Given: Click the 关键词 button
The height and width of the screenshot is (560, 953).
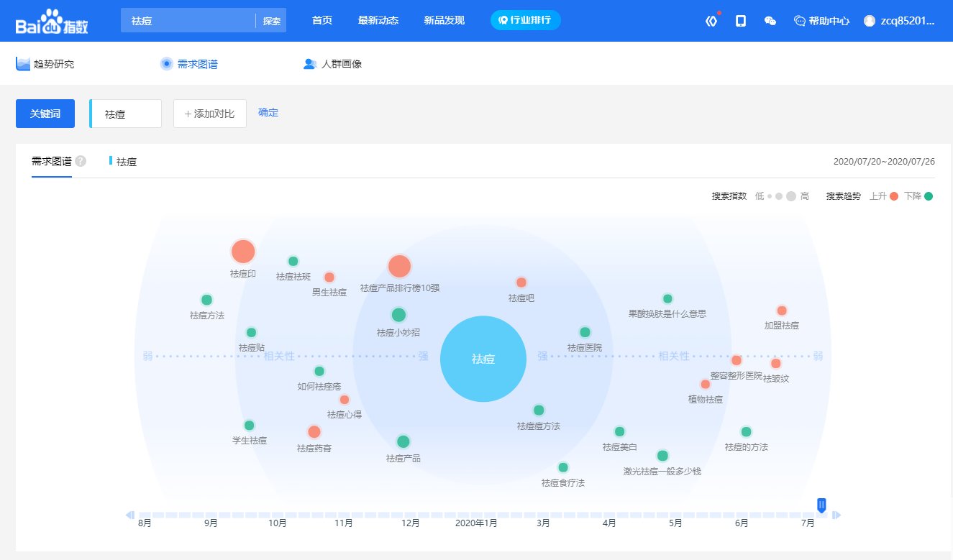Looking at the screenshot, I should coord(45,114).
